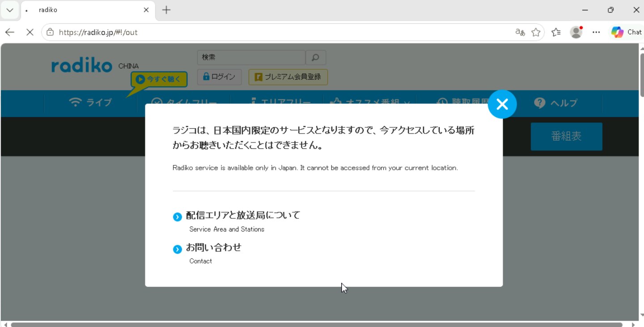Click the プレミアム会員登録 button

[288, 77]
